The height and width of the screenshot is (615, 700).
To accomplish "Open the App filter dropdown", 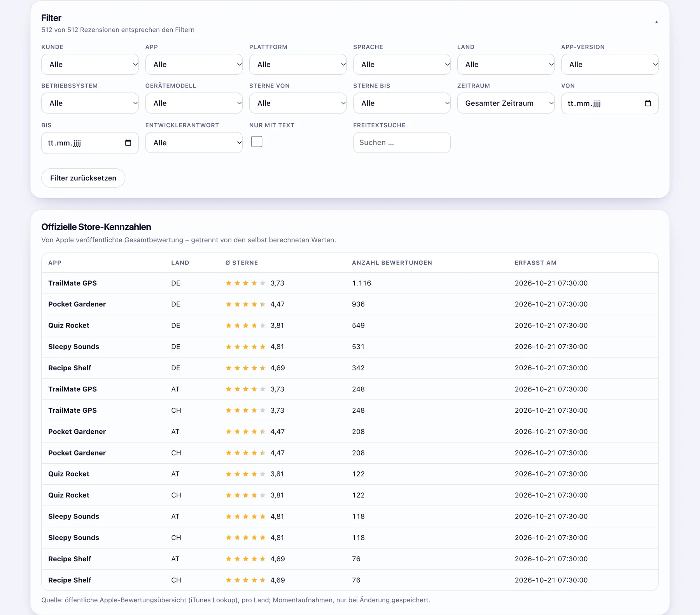I will pos(194,64).
